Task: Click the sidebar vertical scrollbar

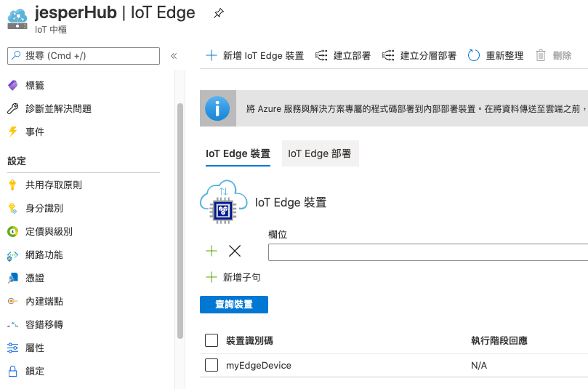Action: 180,218
